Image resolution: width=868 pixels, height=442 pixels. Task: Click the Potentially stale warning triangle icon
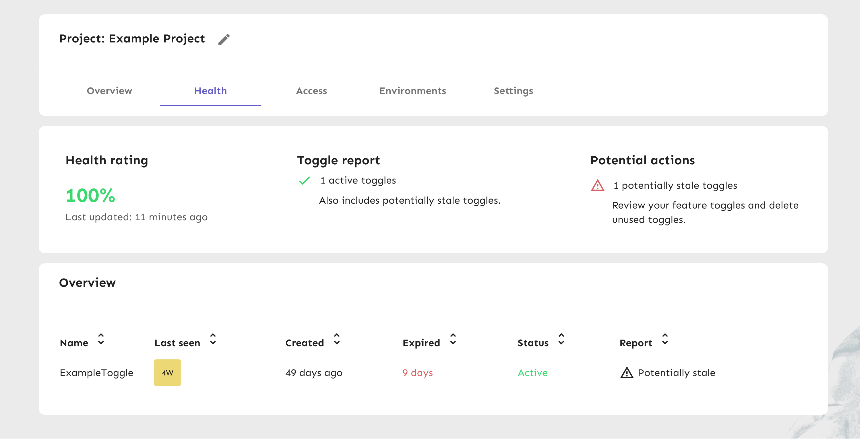[x=627, y=373]
